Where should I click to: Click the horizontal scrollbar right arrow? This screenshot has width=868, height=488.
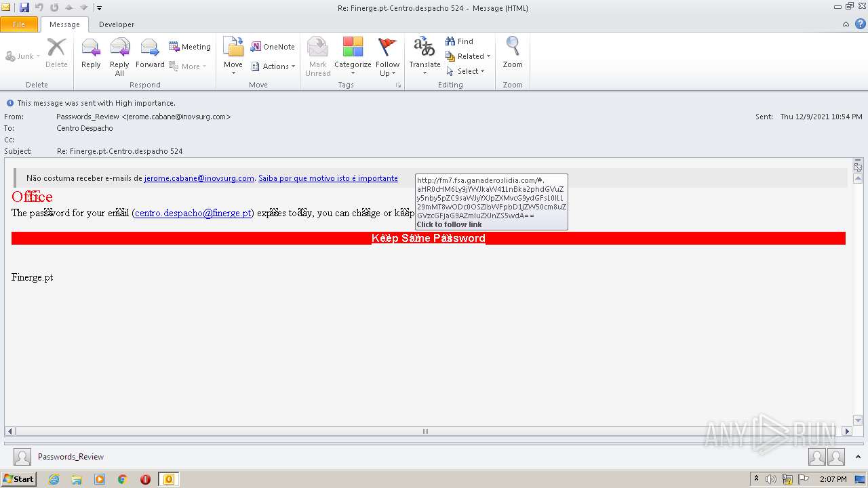point(846,431)
